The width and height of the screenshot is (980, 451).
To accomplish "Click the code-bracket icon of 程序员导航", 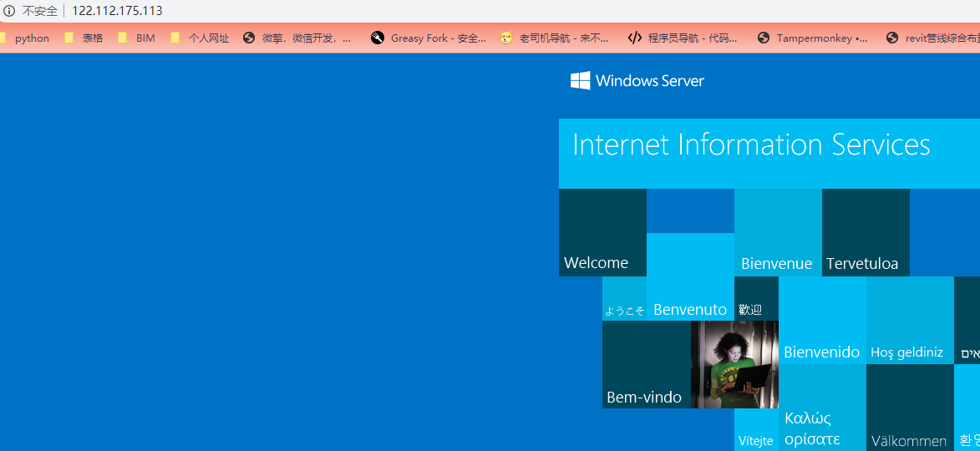I will 634,38.
